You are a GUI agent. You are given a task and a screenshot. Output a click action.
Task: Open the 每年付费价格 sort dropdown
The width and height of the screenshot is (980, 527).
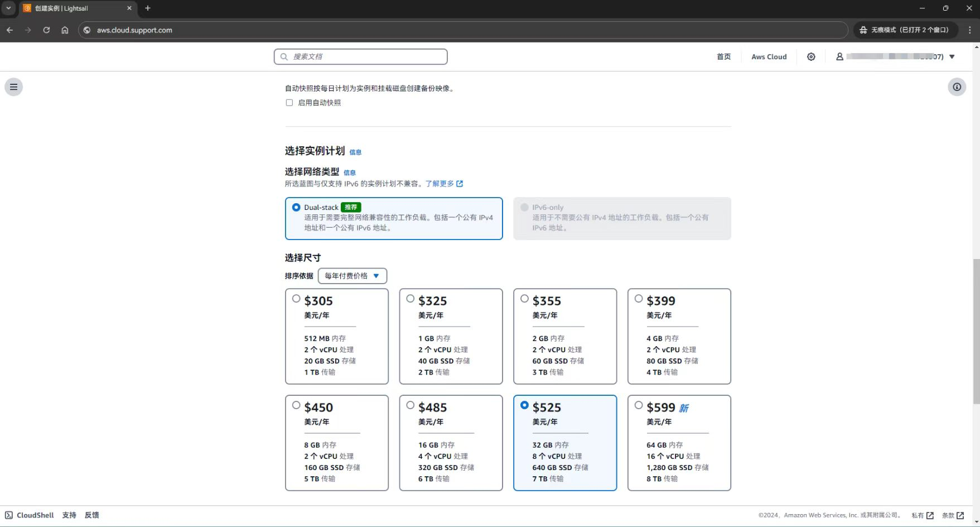click(x=353, y=276)
